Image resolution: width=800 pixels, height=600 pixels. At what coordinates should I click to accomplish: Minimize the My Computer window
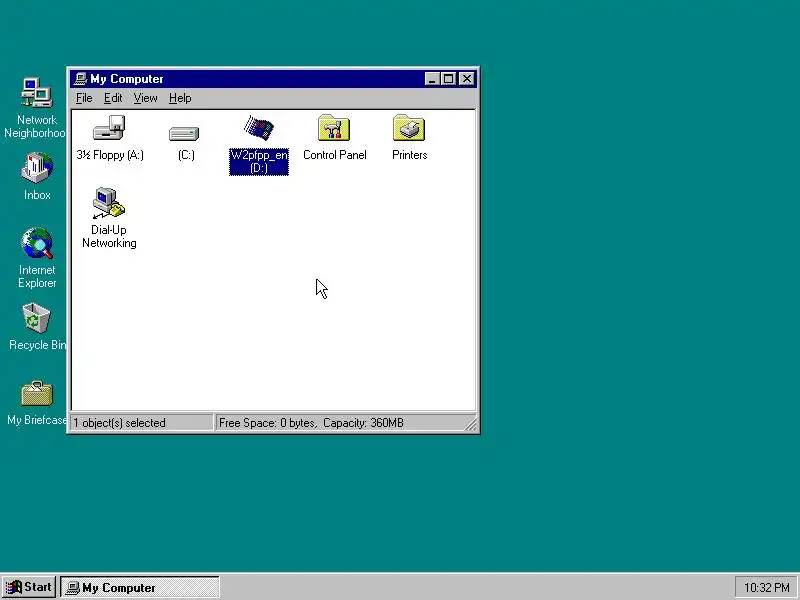432,79
